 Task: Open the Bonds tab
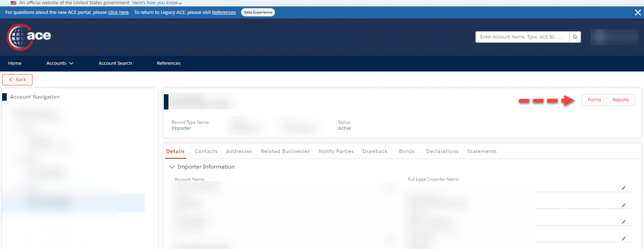pyautogui.click(x=407, y=151)
